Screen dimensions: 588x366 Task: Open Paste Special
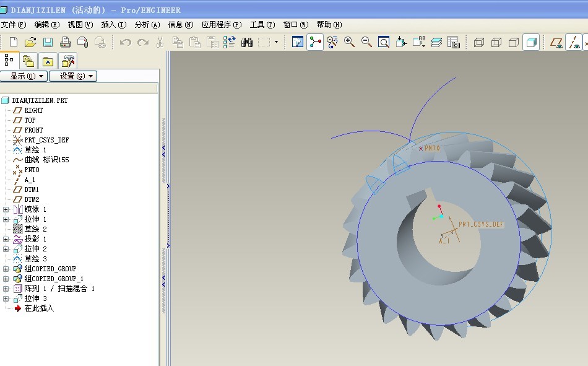[x=212, y=42]
